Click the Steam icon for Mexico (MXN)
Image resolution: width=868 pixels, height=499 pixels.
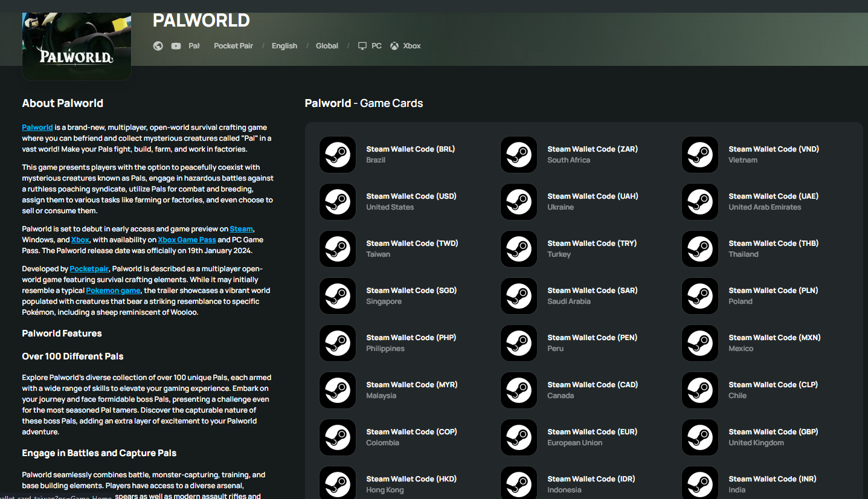700,343
